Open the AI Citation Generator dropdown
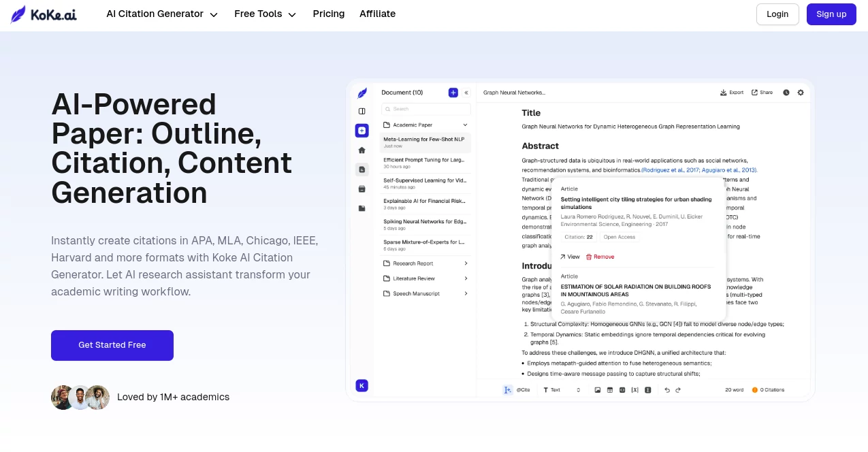The height and width of the screenshot is (452, 868). [x=162, y=14]
